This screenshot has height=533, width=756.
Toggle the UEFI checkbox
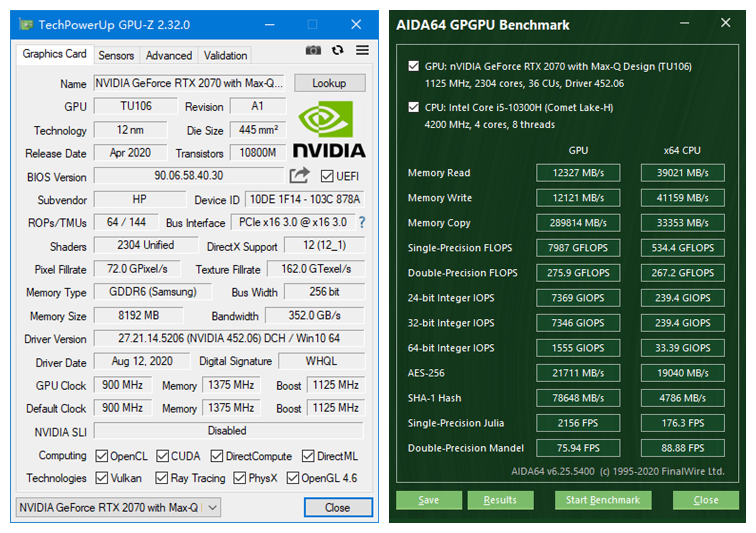point(327,176)
